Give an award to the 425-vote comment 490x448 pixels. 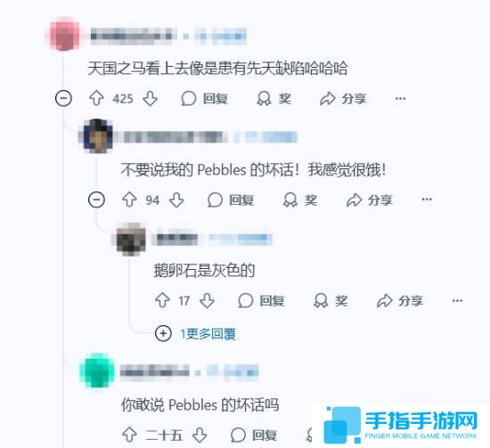(x=274, y=99)
